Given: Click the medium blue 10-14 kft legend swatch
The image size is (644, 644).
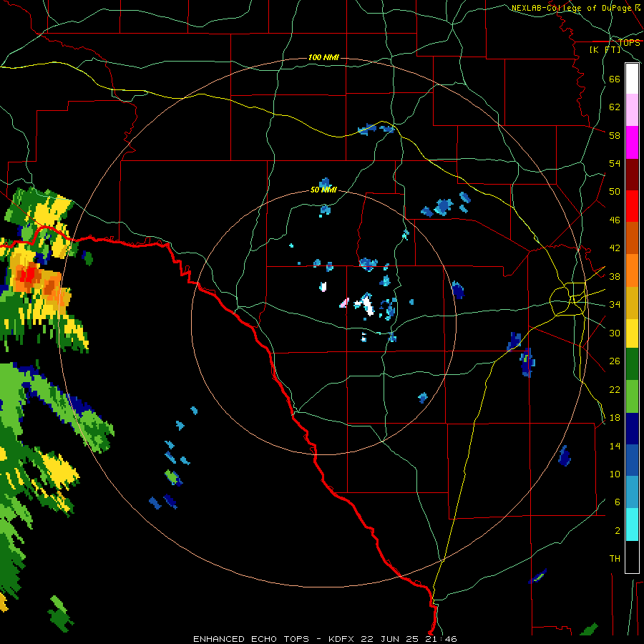Looking at the screenshot, I should [632, 460].
